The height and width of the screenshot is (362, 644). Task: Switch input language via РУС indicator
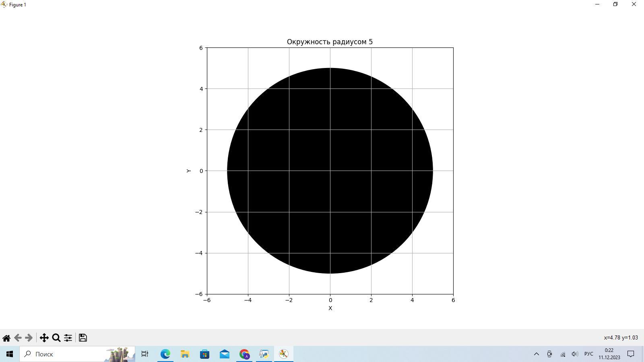click(x=588, y=354)
